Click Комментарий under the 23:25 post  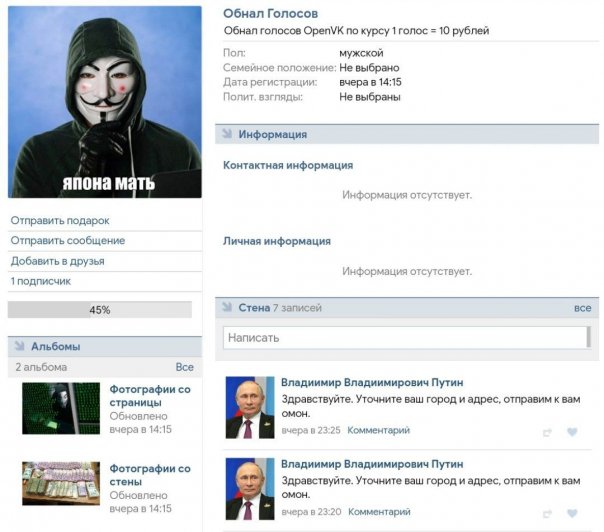pos(379,430)
